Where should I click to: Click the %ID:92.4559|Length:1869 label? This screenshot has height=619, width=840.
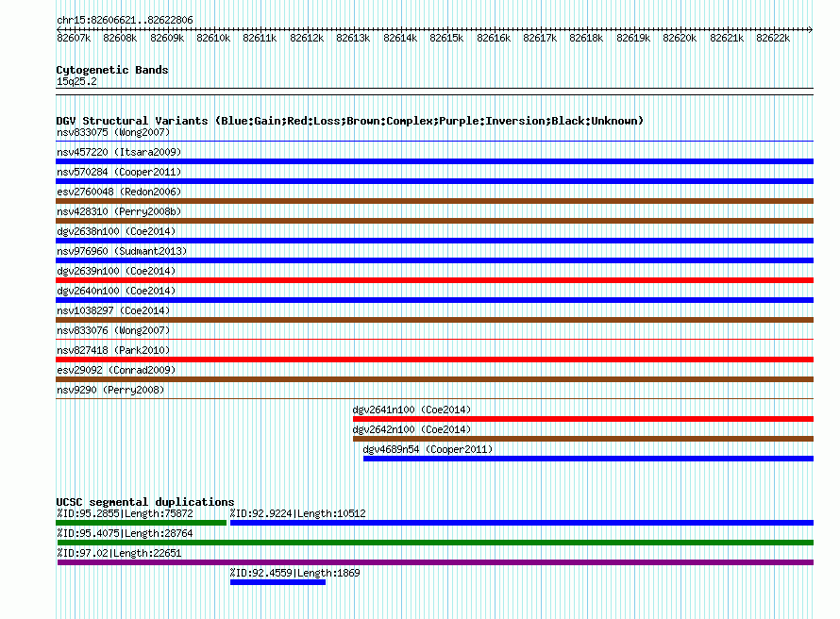click(x=295, y=573)
